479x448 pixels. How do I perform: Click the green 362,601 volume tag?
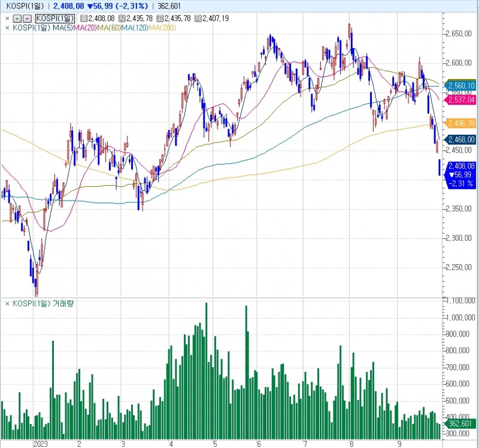(460, 423)
